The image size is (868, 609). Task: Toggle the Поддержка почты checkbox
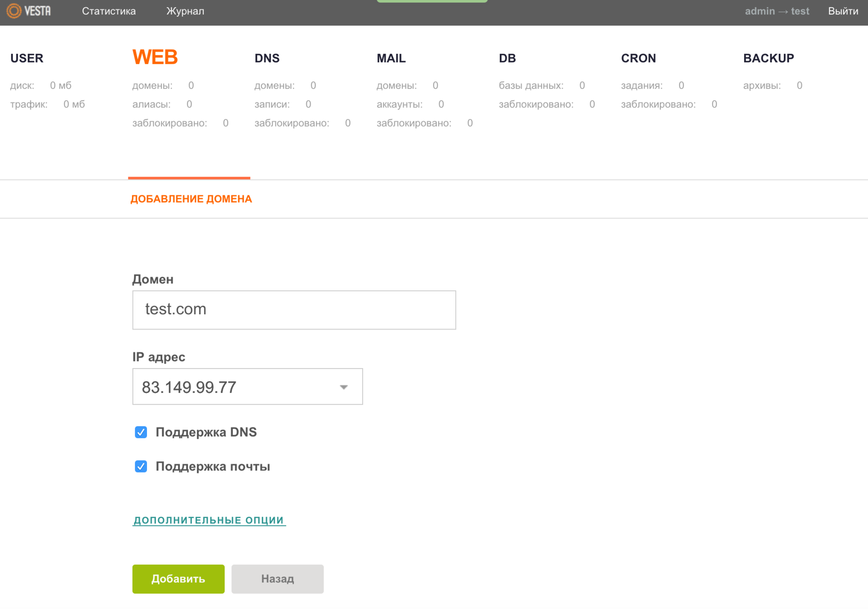pyautogui.click(x=141, y=466)
